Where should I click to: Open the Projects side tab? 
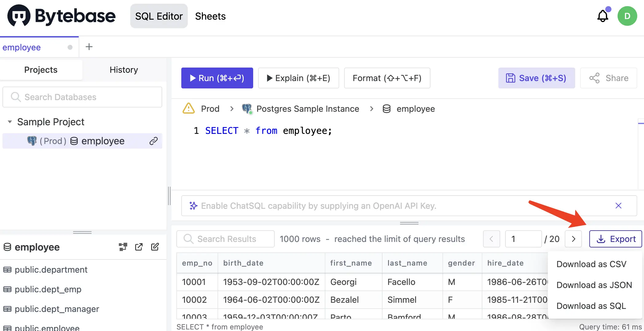pyautogui.click(x=41, y=70)
